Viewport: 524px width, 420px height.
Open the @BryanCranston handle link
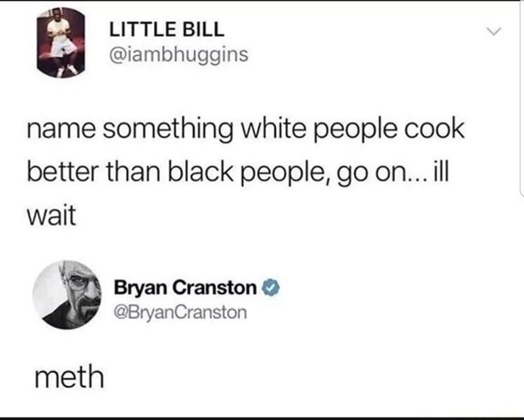coord(180,312)
